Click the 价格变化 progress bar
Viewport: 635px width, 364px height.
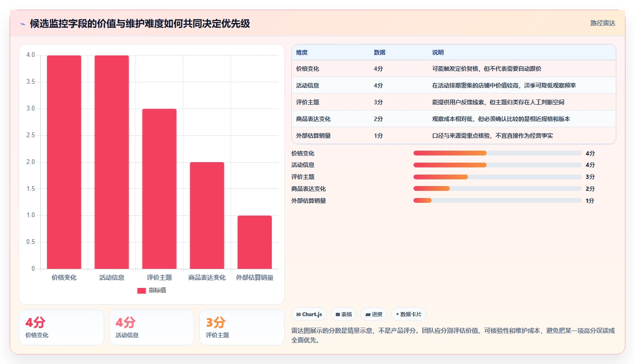(498, 153)
